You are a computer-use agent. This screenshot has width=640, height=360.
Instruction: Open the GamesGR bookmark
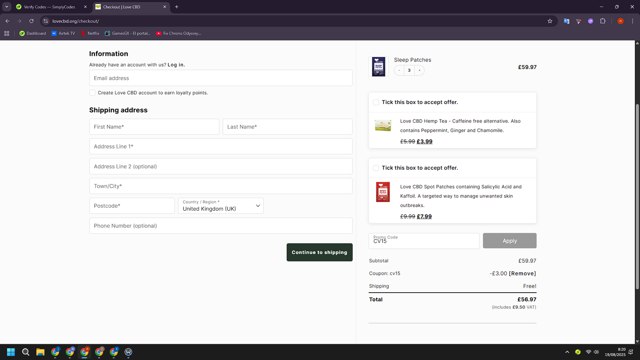click(127, 33)
